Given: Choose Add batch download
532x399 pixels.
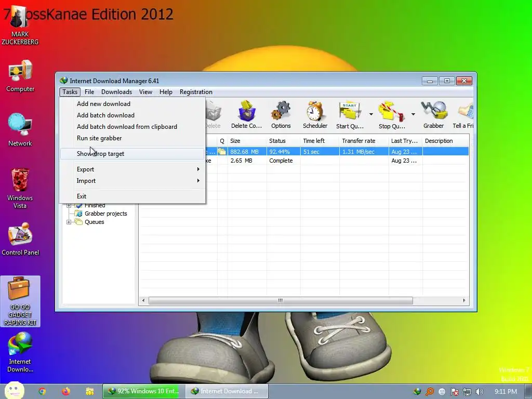Looking at the screenshot, I should [132, 115].
